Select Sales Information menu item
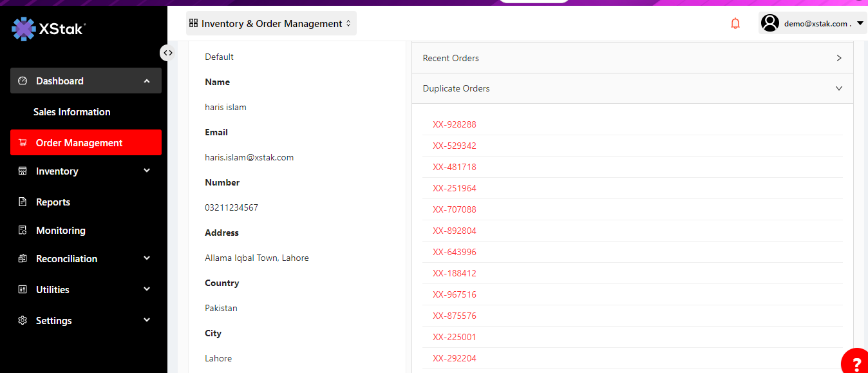The image size is (868, 373). (x=72, y=112)
